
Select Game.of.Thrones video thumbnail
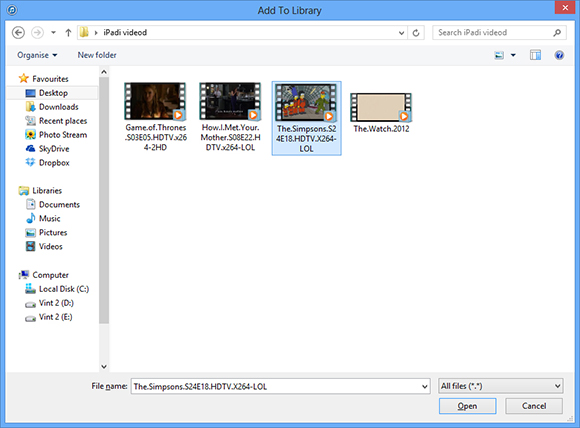[155, 101]
